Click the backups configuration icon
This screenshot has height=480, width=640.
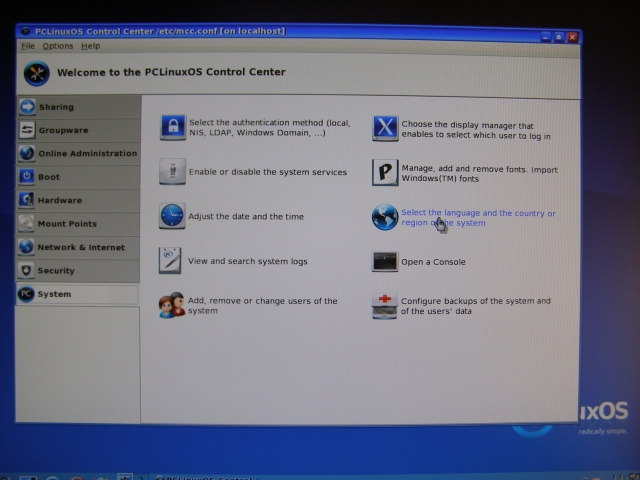385,306
